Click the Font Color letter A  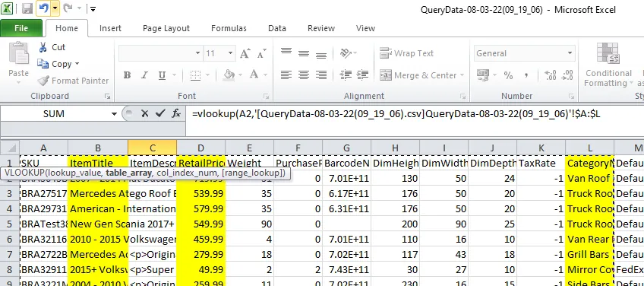(254, 75)
